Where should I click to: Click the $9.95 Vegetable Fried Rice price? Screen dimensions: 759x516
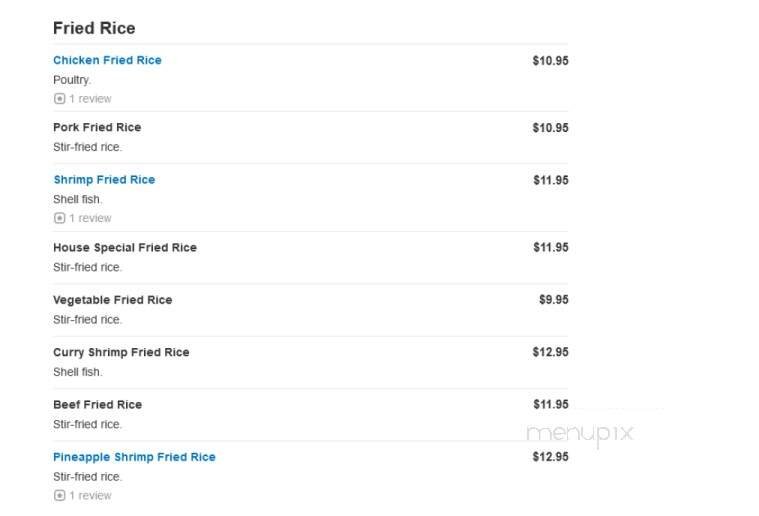553,300
